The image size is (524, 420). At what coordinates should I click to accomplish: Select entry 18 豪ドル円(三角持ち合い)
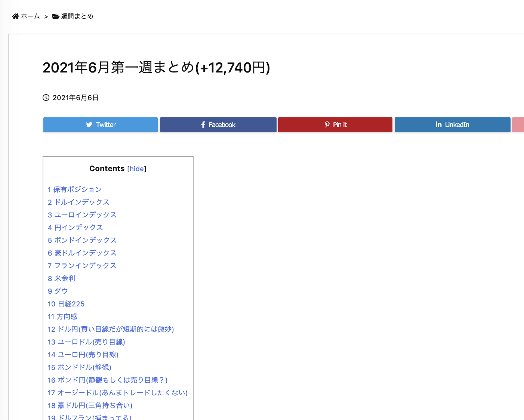pos(90,405)
